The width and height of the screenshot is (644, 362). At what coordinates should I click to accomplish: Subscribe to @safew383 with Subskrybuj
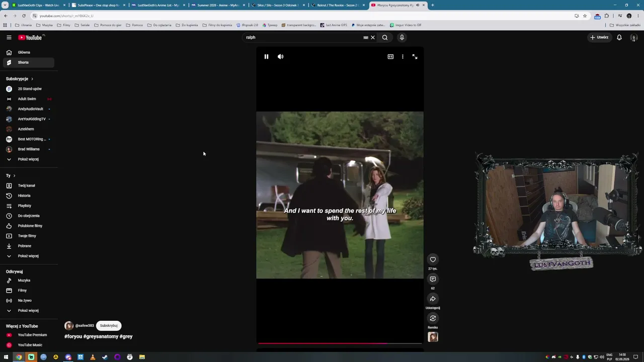click(x=109, y=325)
